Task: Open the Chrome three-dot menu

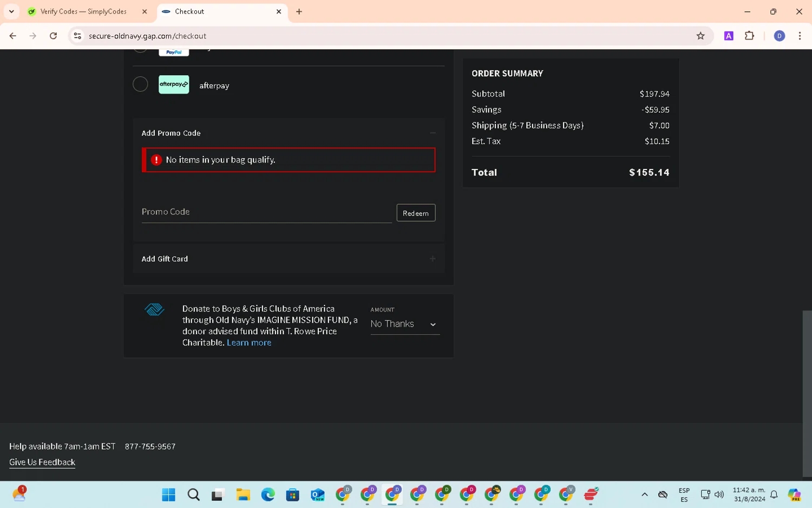Action: pyautogui.click(x=800, y=36)
